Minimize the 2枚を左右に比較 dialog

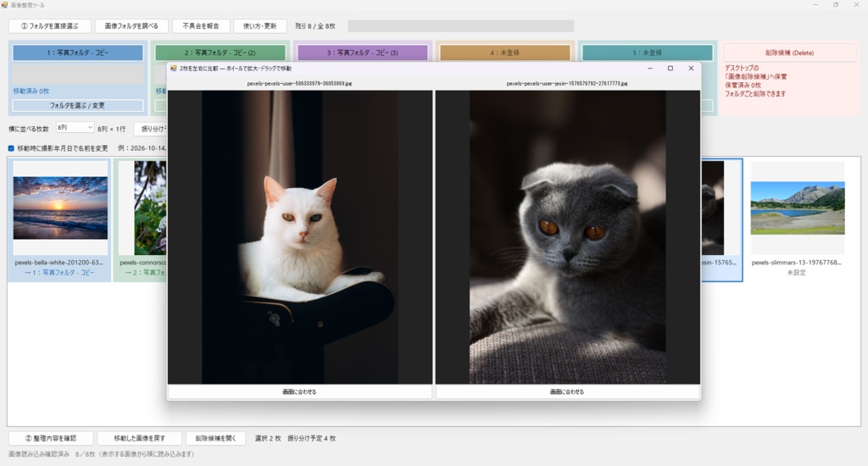click(x=650, y=68)
